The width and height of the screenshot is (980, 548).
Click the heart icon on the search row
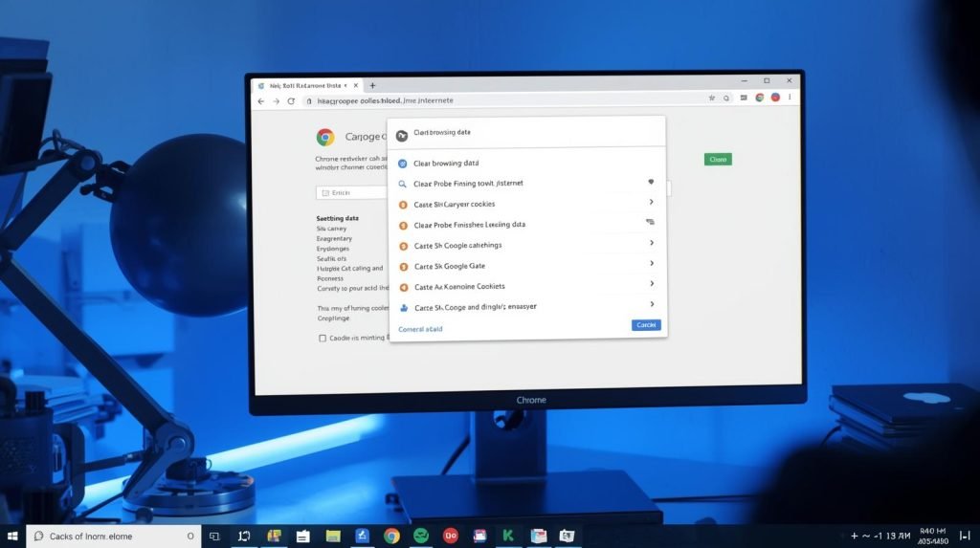[651, 182]
